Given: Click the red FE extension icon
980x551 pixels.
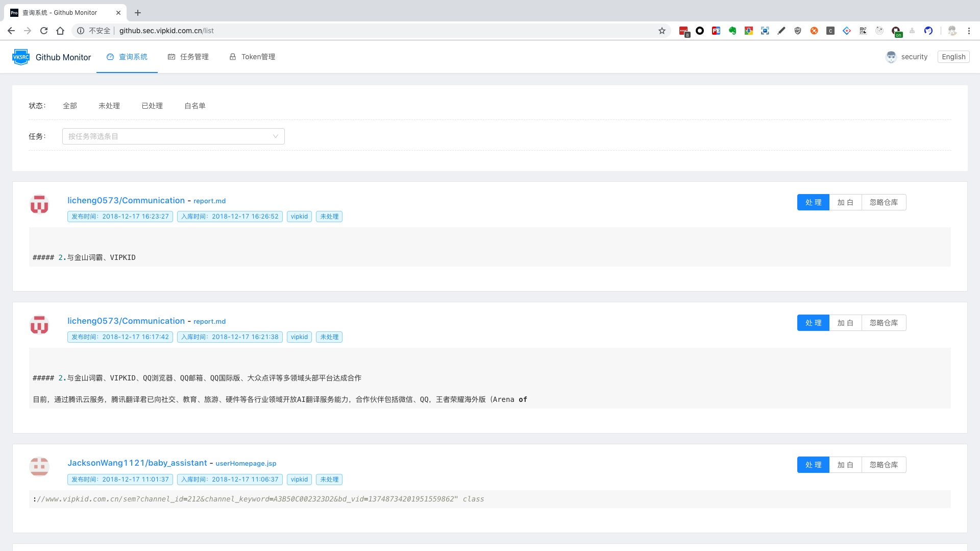Looking at the screenshot, I should coord(716,31).
